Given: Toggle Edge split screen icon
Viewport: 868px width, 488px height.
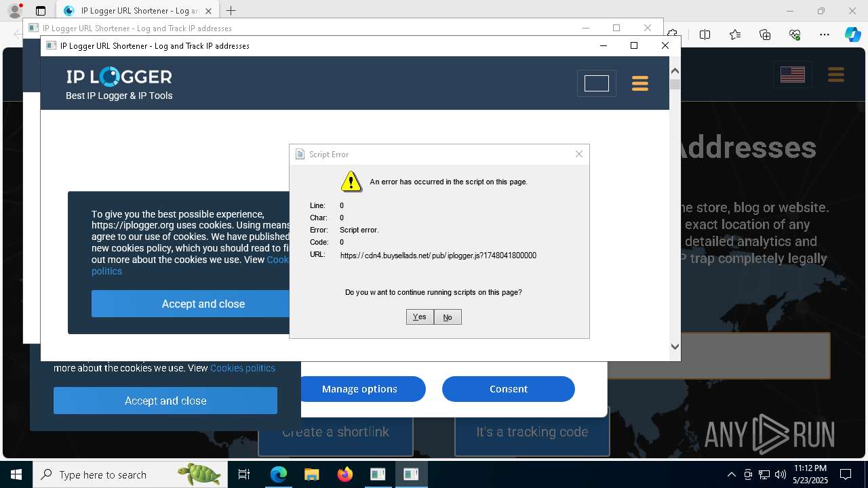Looking at the screenshot, I should pos(705,35).
